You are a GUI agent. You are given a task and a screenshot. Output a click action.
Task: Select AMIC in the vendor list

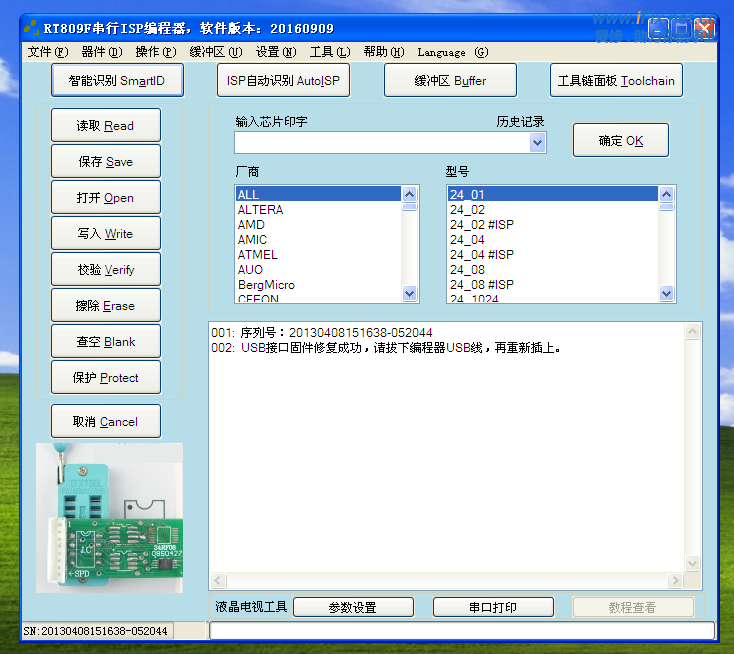(x=318, y=239)
